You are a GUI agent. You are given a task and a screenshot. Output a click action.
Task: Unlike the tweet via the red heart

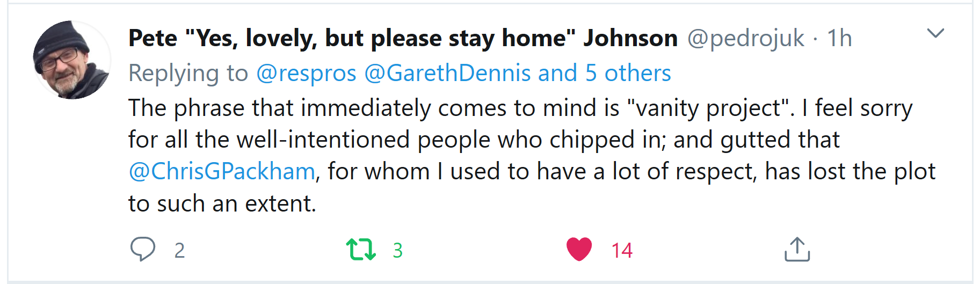click(x=579, y=249)
